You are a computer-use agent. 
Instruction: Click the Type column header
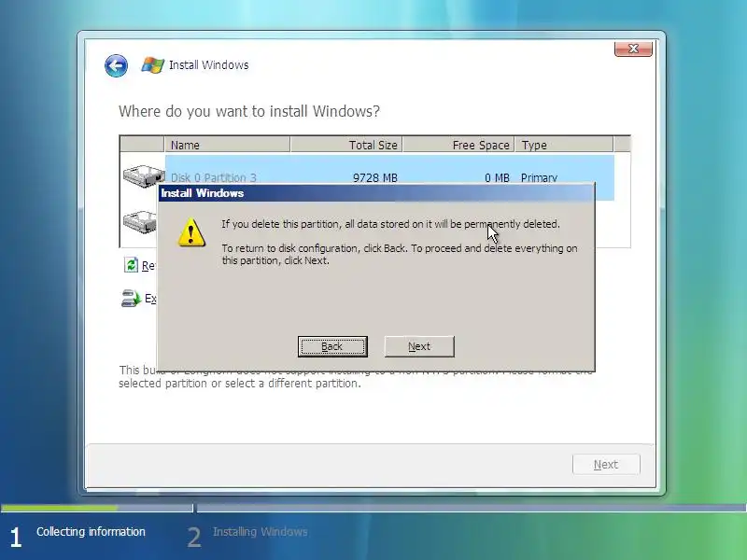click(564, 145)
